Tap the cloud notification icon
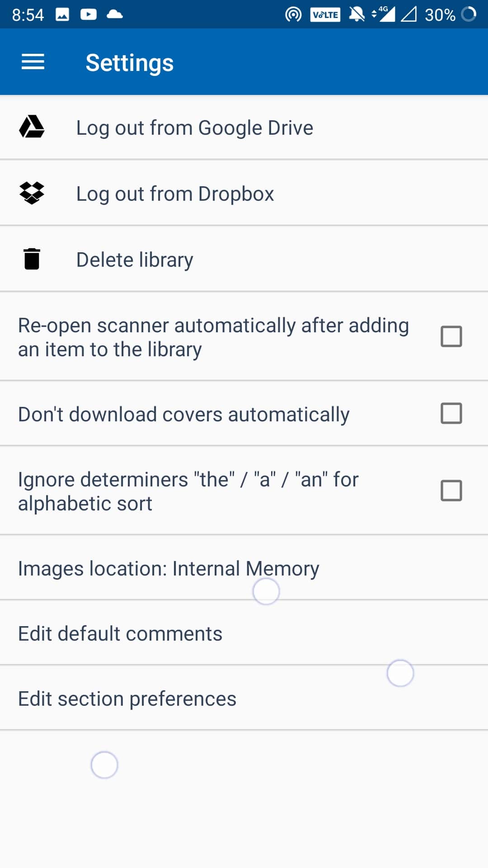The height and width of the screenshot is (868, 488). pyautogui.click(x=115, y=14)
